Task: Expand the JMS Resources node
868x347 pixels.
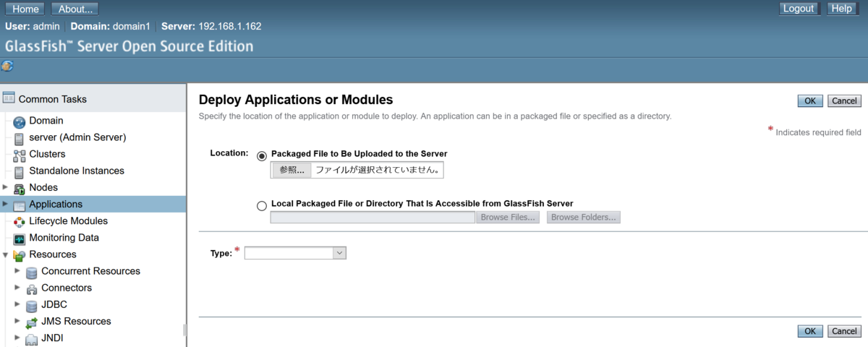Action: pos(17,321)
